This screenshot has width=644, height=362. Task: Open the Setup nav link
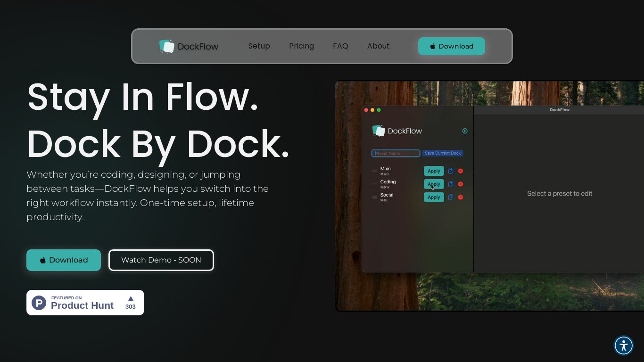(259, 46)
